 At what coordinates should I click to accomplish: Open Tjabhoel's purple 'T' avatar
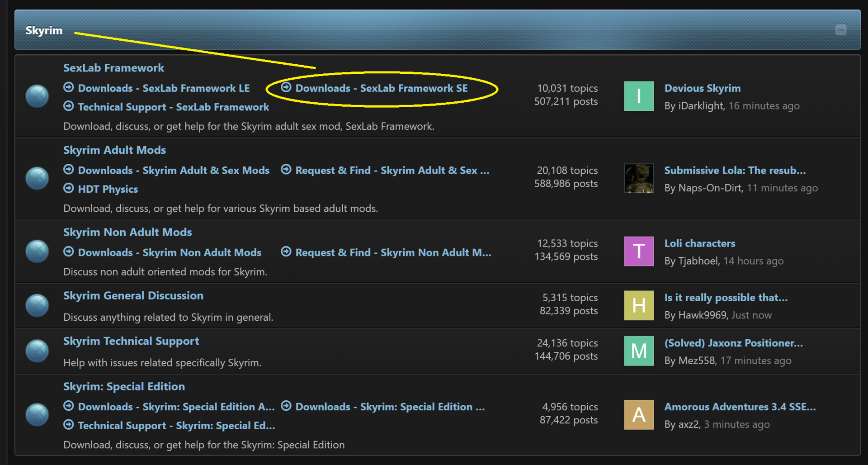(x=639, y=251)
